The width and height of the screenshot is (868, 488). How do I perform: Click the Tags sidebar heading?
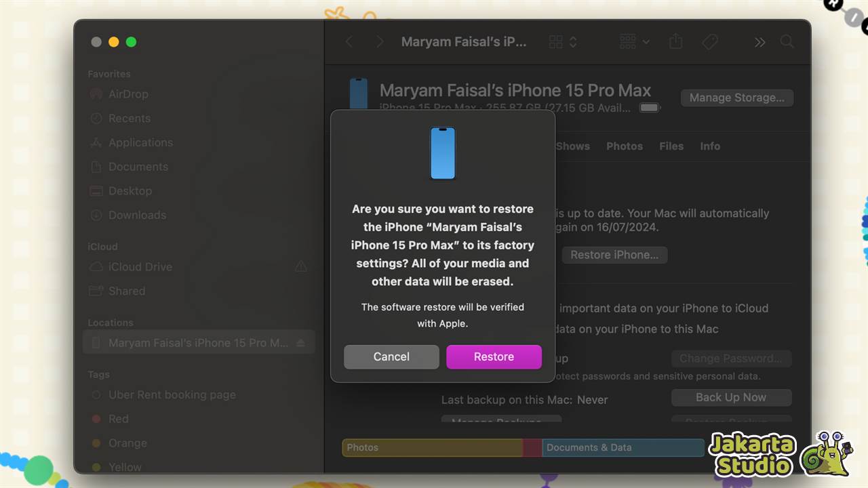(98, 374)
